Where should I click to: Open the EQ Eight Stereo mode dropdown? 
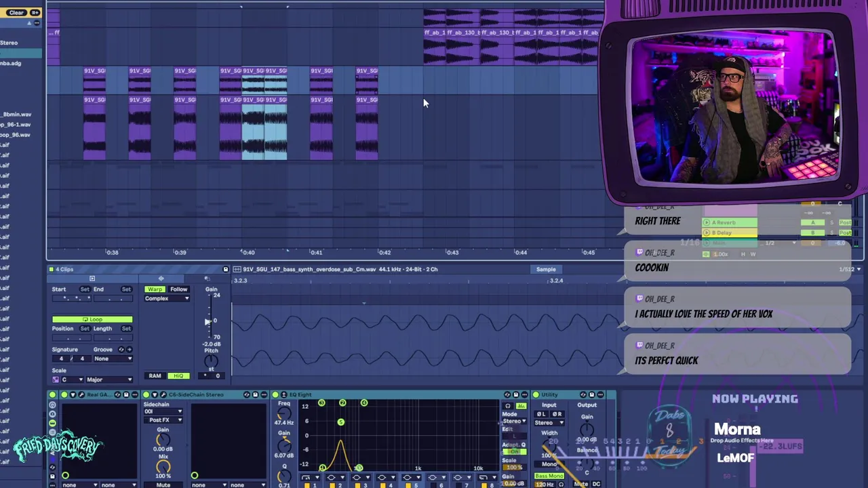coord(514,421)
